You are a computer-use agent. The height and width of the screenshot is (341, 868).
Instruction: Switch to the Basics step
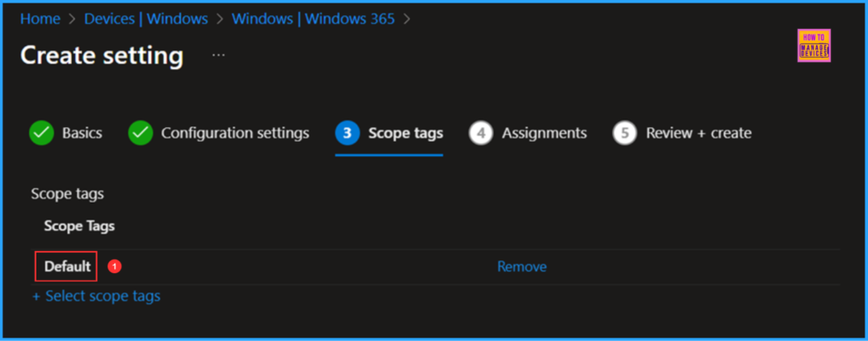(x=82, y=133)
